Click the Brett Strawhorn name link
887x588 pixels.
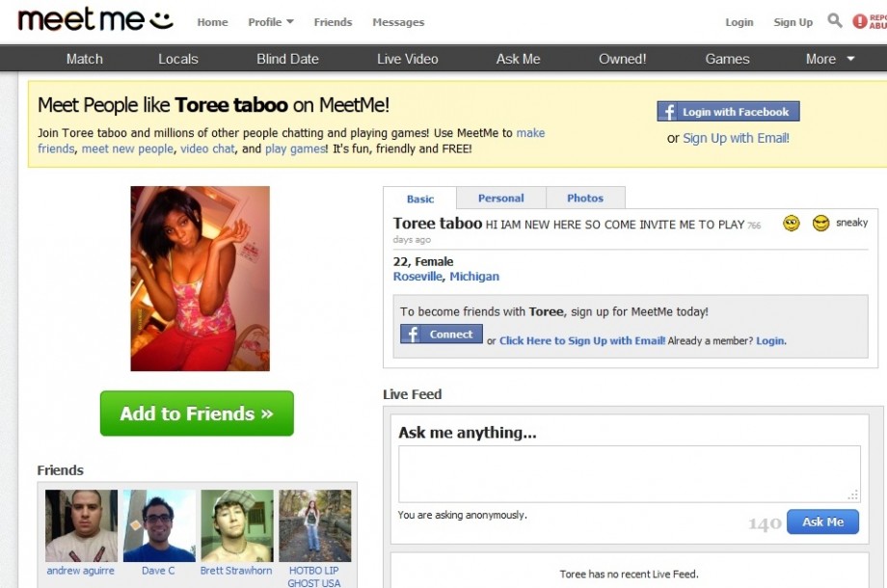(236, 571)
